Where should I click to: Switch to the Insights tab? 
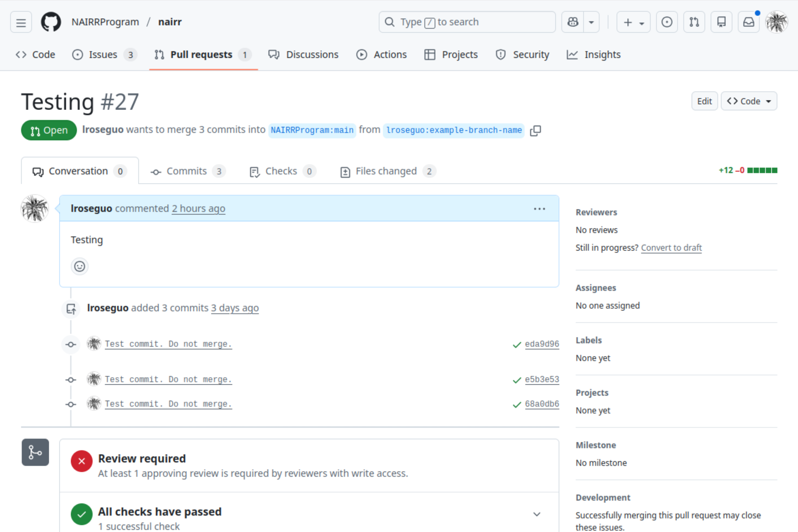(x=593, y=55)
